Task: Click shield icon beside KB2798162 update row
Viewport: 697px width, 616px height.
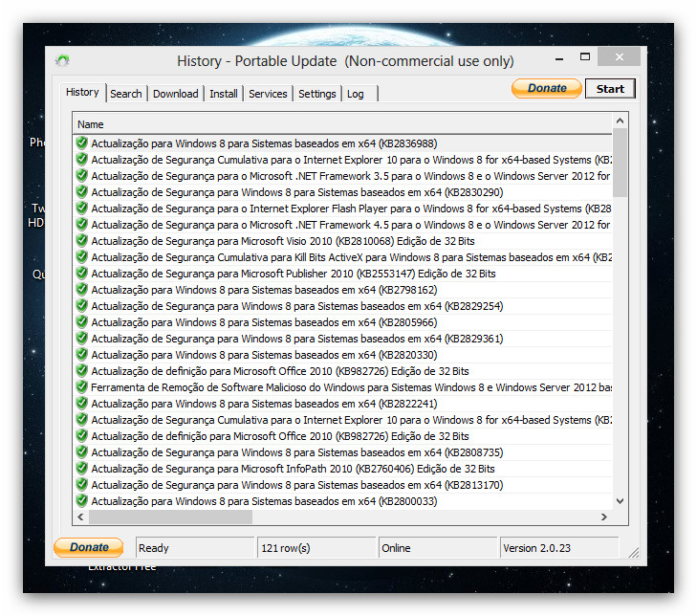Action: (81, 289)
